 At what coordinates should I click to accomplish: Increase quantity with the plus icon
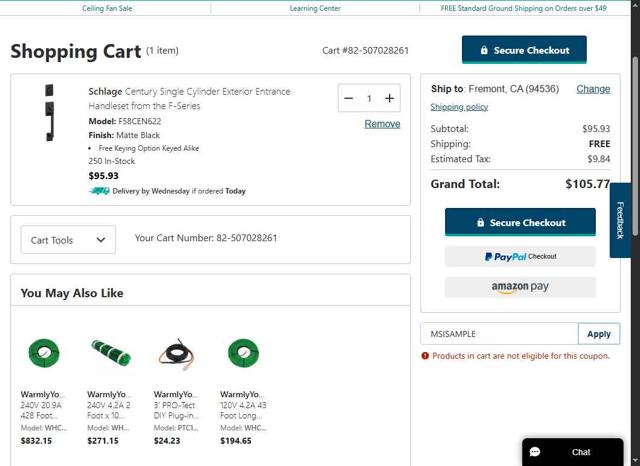click(389, 98)
